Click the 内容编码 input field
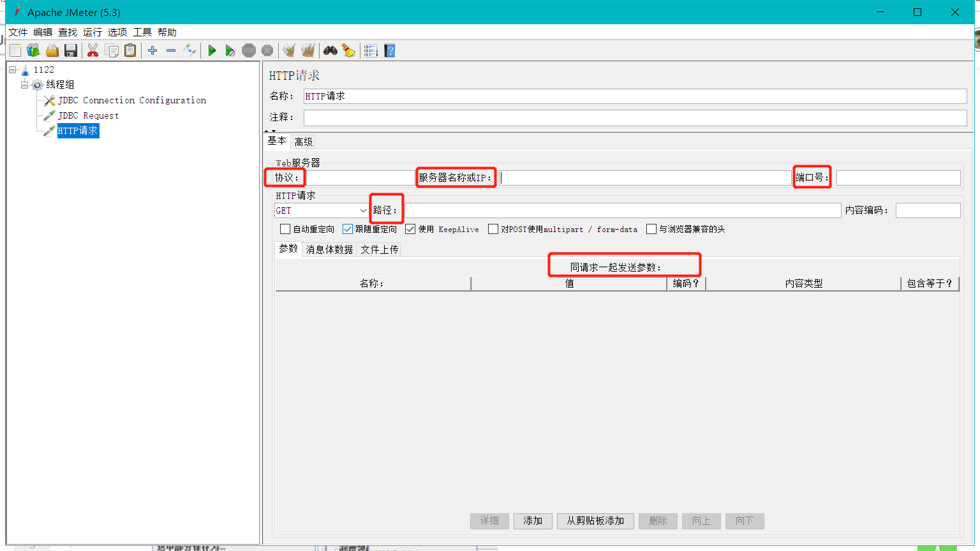 (x=928, y=210)
